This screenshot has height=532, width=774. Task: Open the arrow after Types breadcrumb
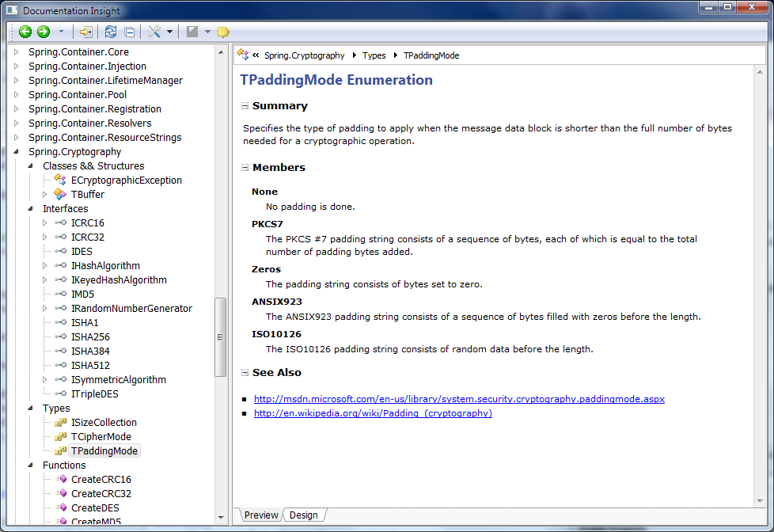coord(396,55)
